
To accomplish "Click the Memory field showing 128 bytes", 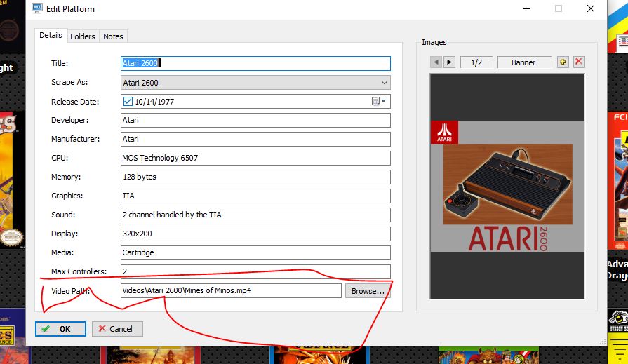I will point(255,177).
